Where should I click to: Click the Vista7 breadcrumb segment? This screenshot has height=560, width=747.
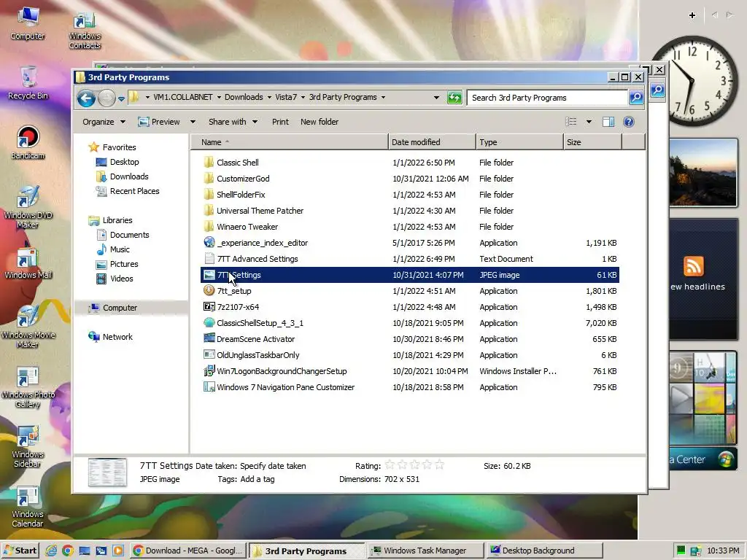[x=286, y=97]
